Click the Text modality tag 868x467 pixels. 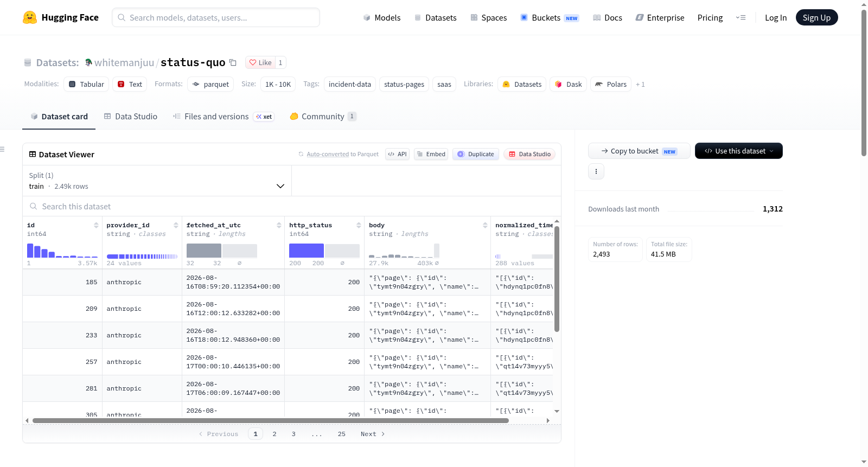130,84
